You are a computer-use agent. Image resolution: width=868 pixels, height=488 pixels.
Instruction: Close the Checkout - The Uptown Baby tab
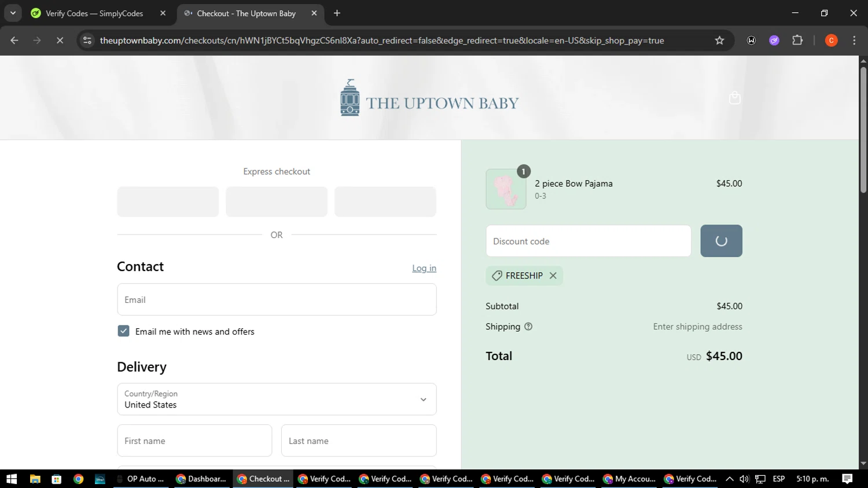[x=314, y=13]
